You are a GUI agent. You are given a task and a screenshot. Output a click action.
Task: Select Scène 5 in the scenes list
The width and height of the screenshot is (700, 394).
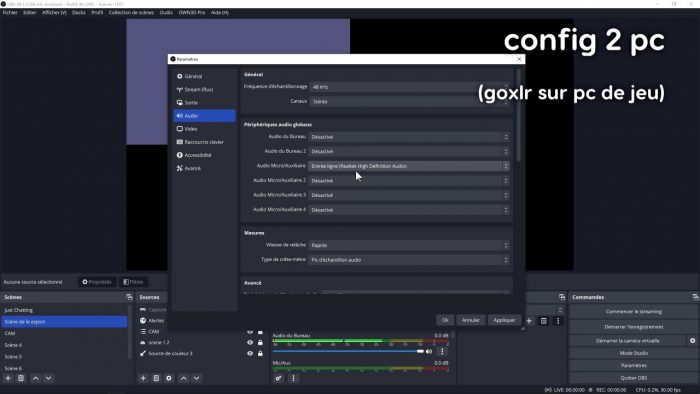[64, 357]
